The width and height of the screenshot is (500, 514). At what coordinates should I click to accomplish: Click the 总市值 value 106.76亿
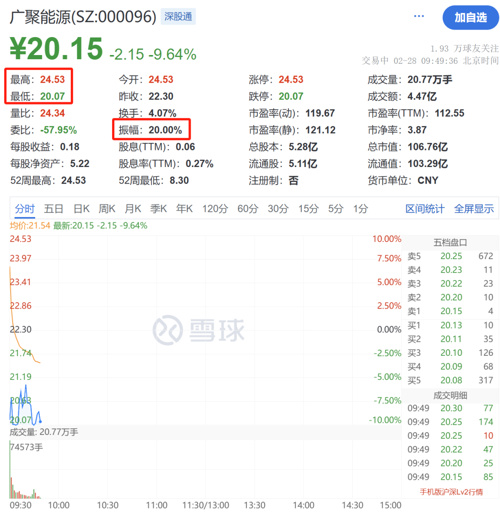428,147
